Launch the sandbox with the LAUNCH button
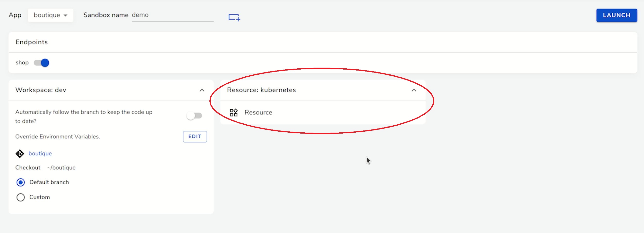This screenshot has height=233, width=644. pyautogui.click(x=617, y=15)
